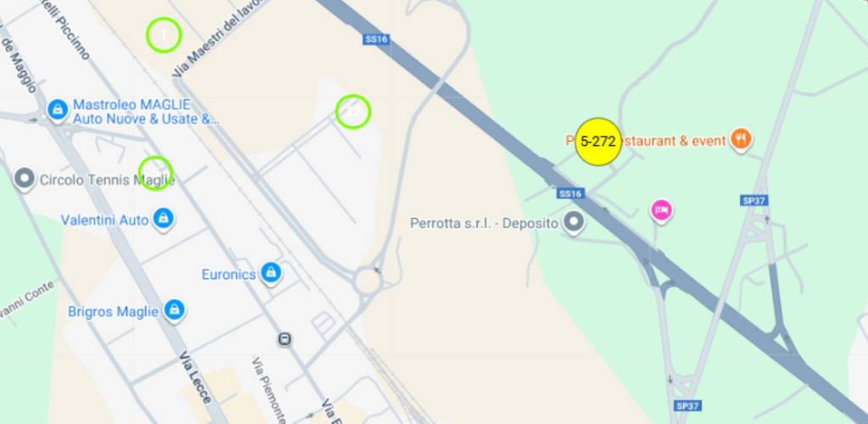Open the Euronics store pin icon

270,273
